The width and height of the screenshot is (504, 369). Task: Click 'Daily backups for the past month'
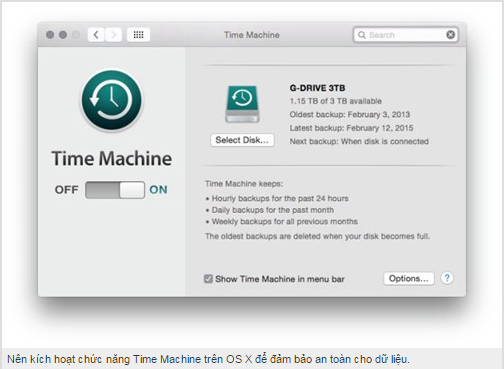coord(273,210)
